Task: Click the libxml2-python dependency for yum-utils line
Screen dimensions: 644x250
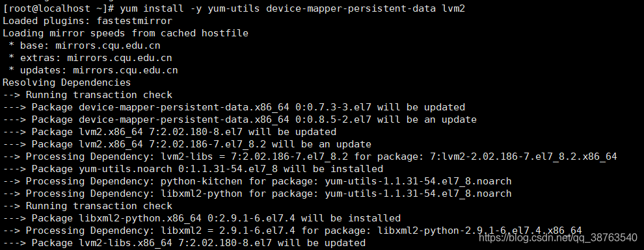Action: point(257,193)
